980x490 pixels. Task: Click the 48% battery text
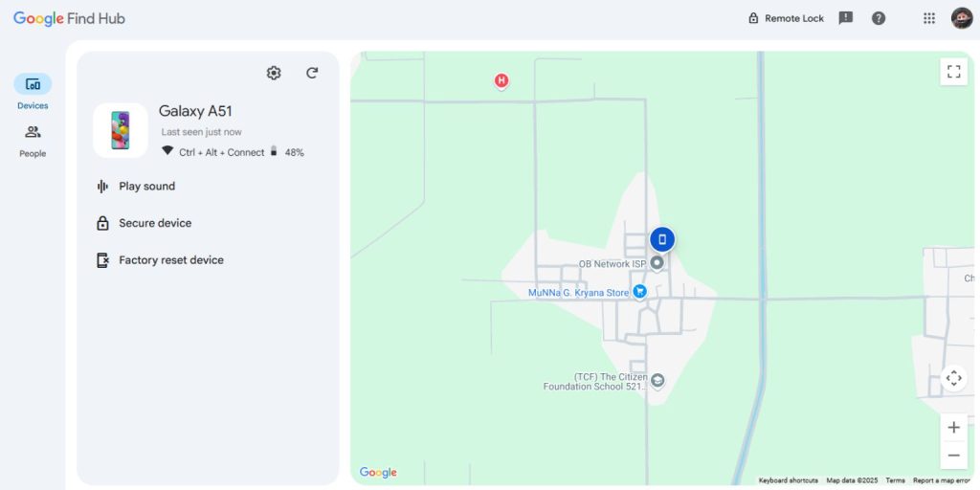pos(295,152)
